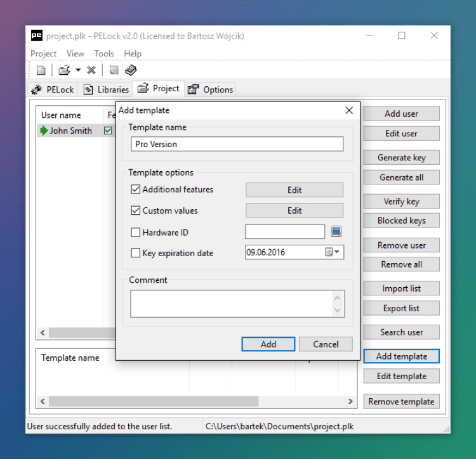Viewport: 476px width, 459px height.
Task: Click the Add button in dialog
Action: (x=268, y=344)
